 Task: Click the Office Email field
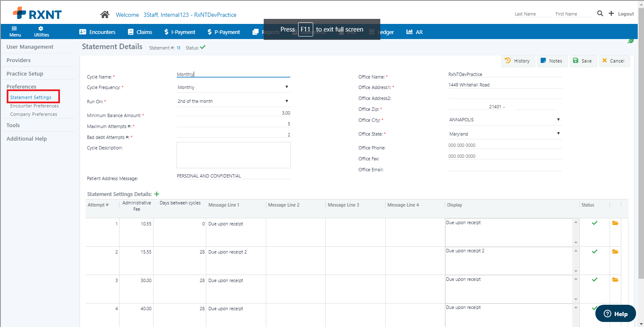click(505, 167)
